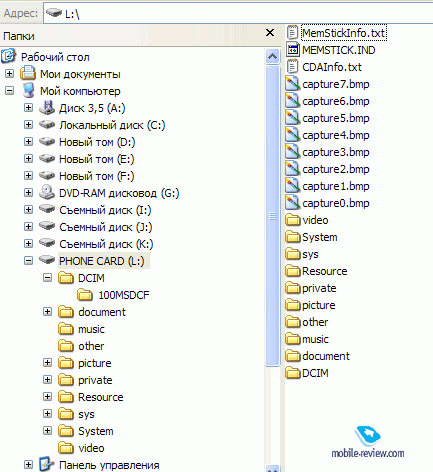This screenshot has height=472, width=433.
Task: Select the Панель управления icon in tree
Action: [47, 464]
